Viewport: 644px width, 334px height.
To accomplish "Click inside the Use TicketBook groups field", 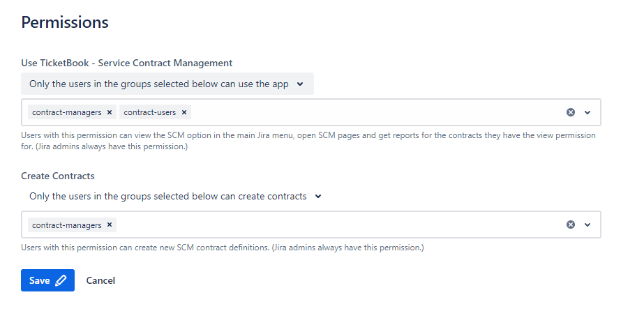I will point(377,112).
